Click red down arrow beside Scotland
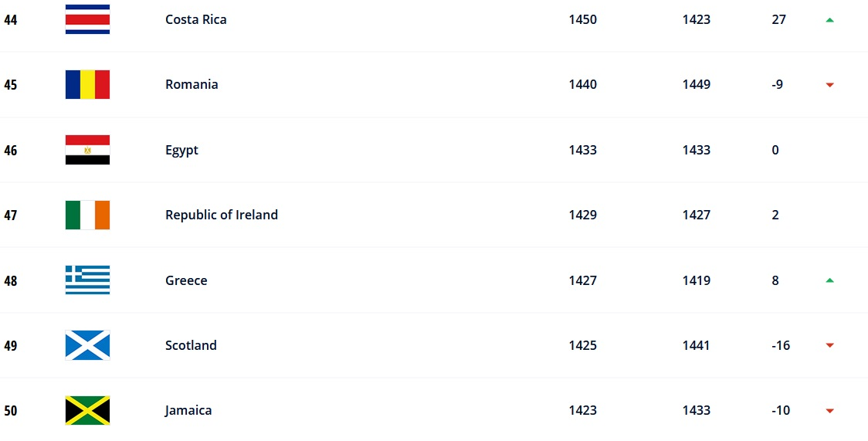This screenshot has height=441, width=868. (829, 346)
